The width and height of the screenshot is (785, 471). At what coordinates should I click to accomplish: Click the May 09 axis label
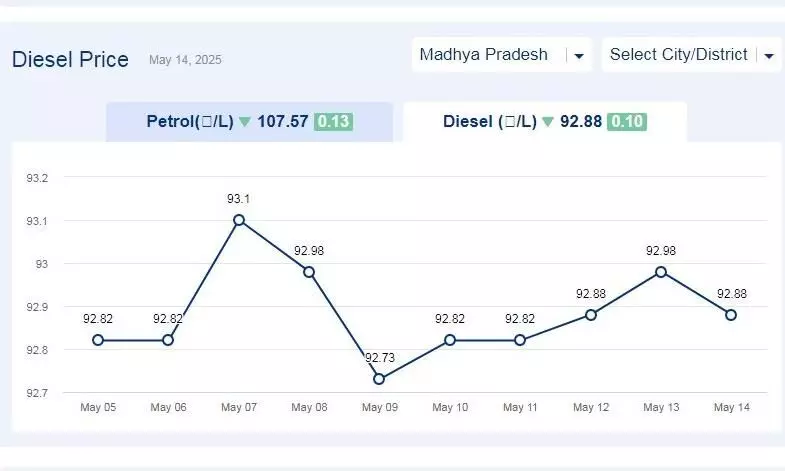click(380, 407)
